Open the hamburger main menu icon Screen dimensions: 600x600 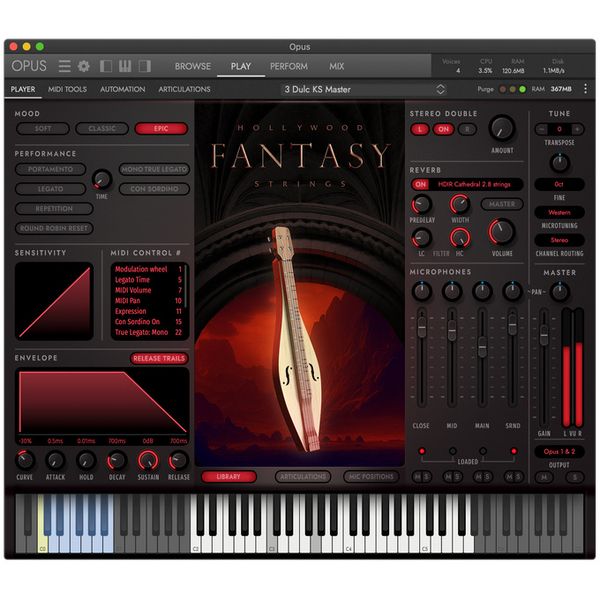pyautogui.click(x=64, y=66)
